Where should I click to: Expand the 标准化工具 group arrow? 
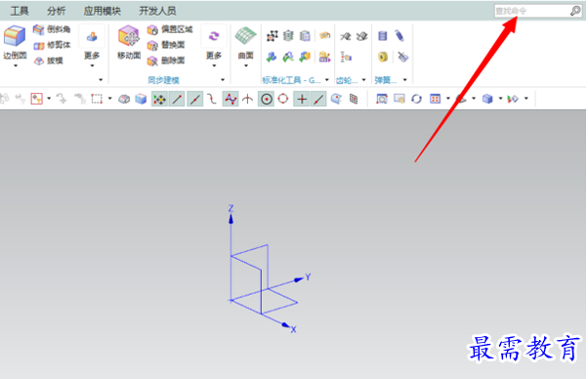click(327, 80)
